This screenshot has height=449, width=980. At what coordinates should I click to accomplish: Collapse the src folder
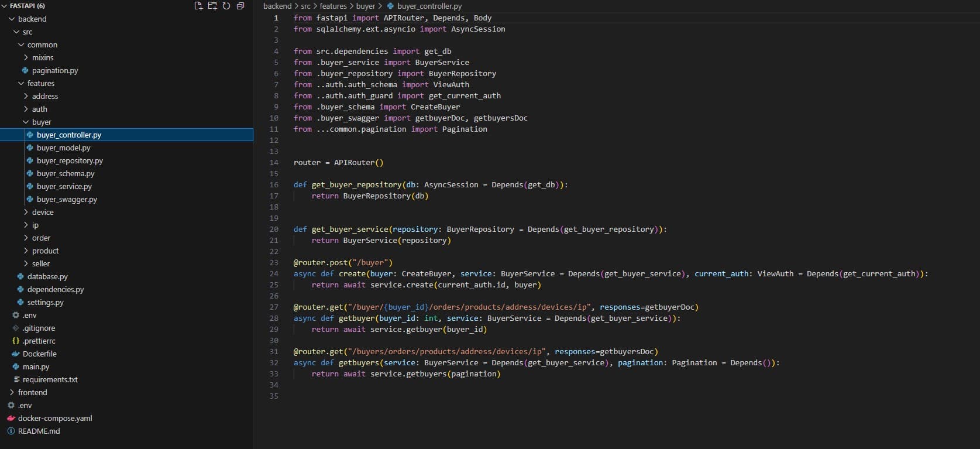pos(16,32)
